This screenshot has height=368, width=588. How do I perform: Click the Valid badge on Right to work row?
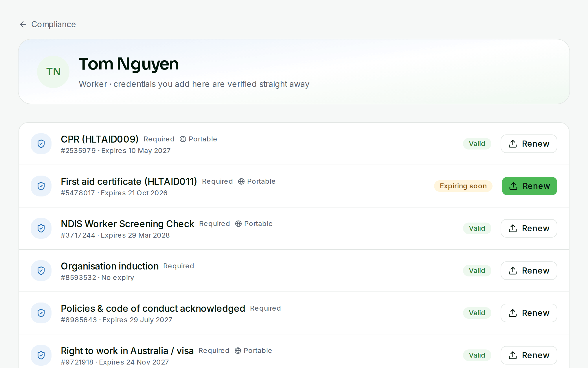tap(477, 355)
